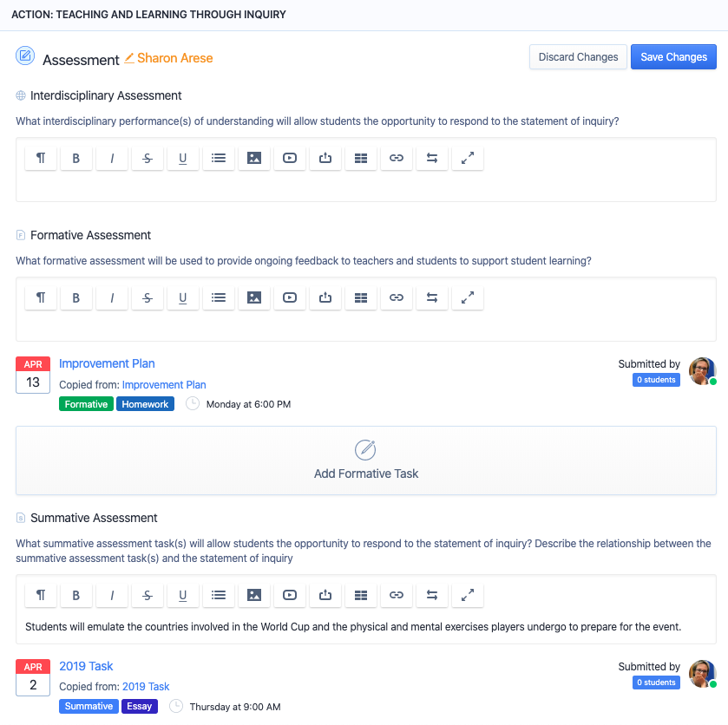Insert image in Interdisciplinary Assessment editor

pyautogui.click(x=254, y=158)
